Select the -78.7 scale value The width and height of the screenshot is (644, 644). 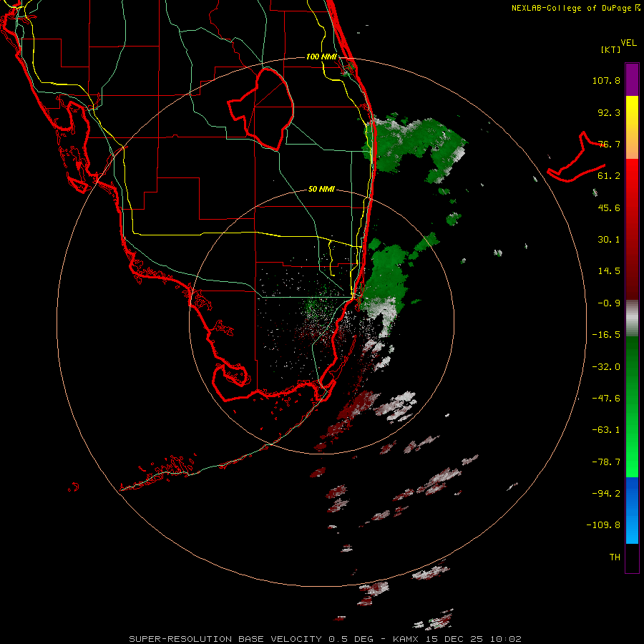[x=606, y=462]
